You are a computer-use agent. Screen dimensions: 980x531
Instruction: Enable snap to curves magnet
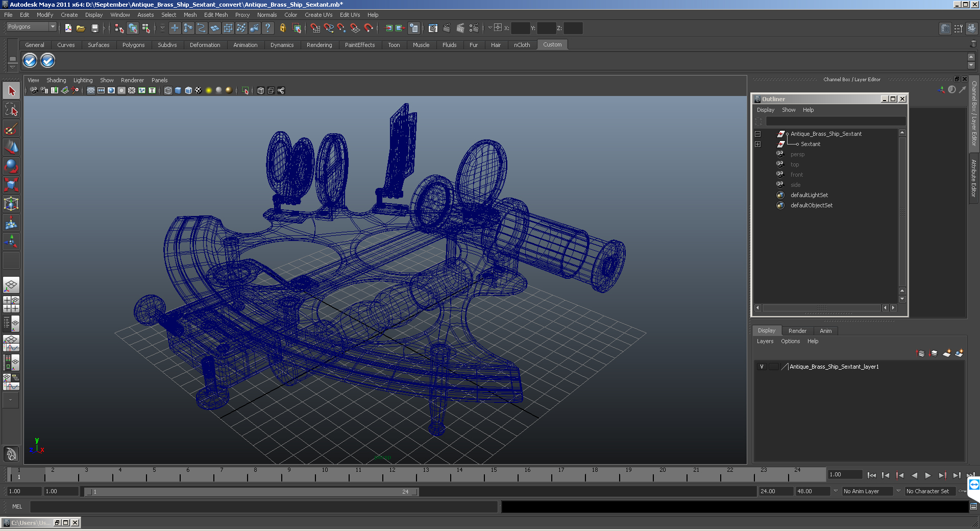pyautogui.click(x=329, y=28)
